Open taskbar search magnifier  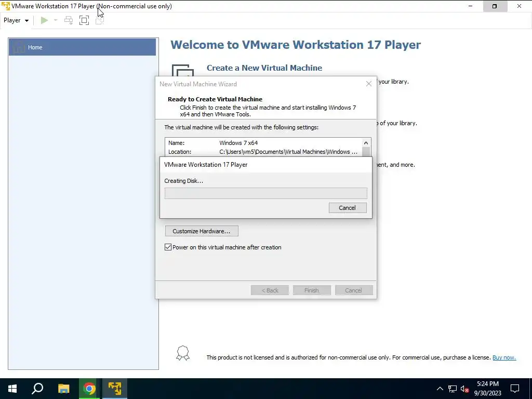(x=37, y=389)
